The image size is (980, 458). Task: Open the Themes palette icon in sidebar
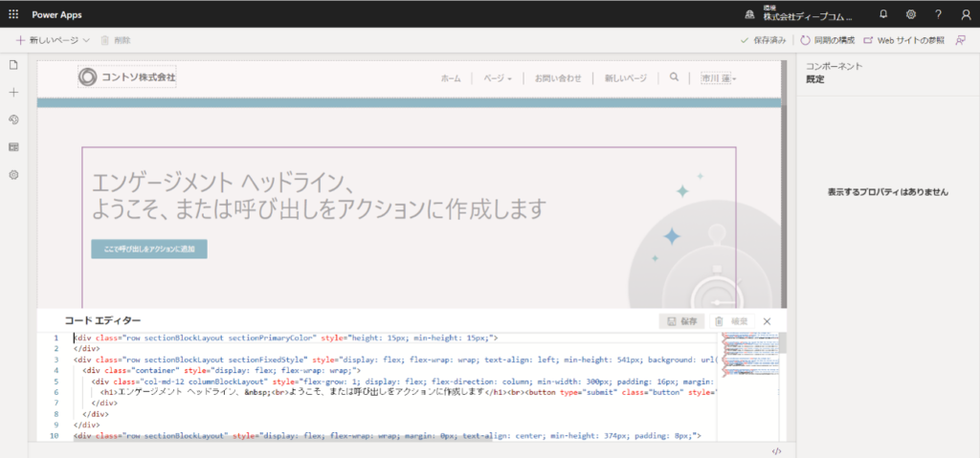coord(13,120)
